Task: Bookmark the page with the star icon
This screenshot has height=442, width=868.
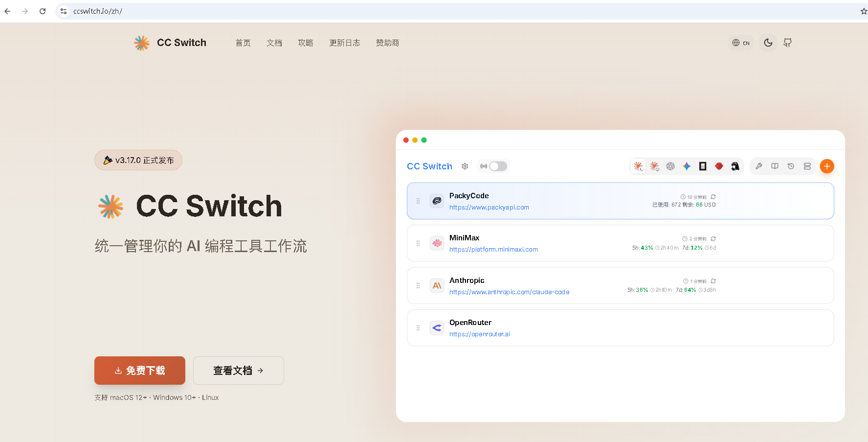Action: click(x=864, y=11)
